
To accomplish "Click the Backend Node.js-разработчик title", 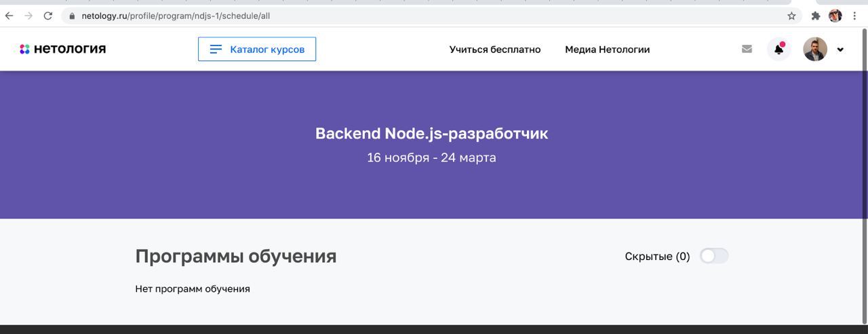I will [x=431, y=134].
